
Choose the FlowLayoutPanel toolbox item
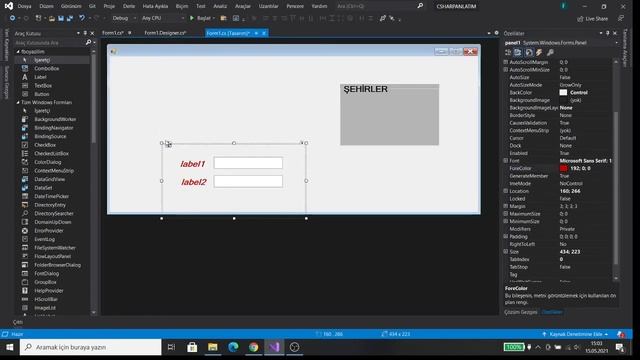click(x=53, y=256)
